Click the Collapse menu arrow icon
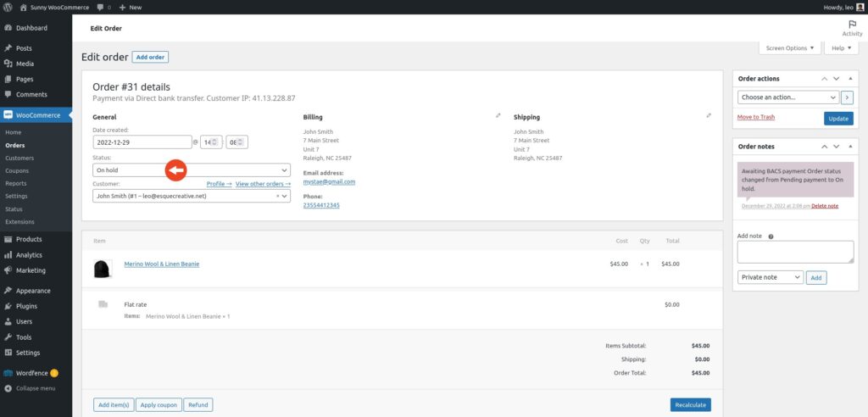 coord(8,388)
